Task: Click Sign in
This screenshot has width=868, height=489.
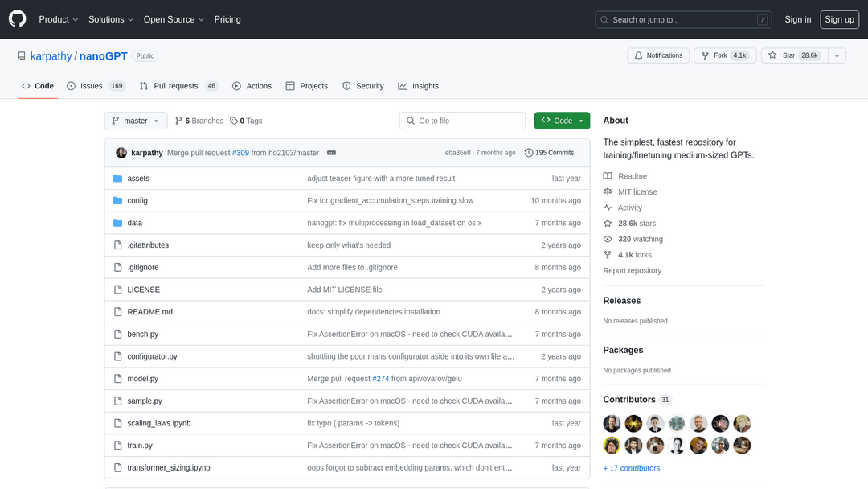Action: click(x=798, y=19)
